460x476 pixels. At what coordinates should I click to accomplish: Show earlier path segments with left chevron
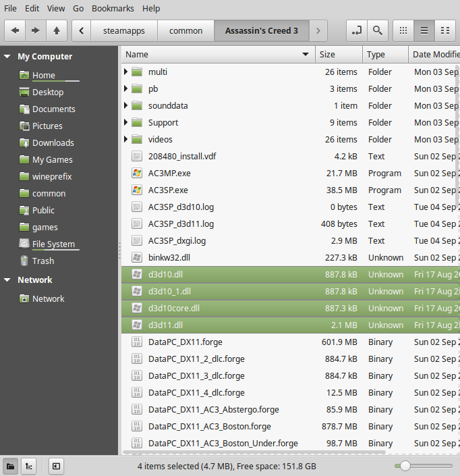pos(81,30)
